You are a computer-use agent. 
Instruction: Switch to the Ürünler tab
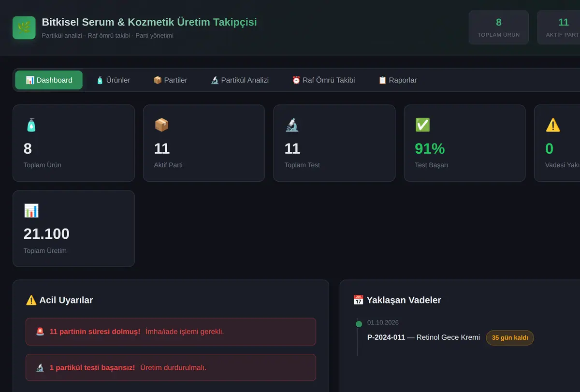113,80
